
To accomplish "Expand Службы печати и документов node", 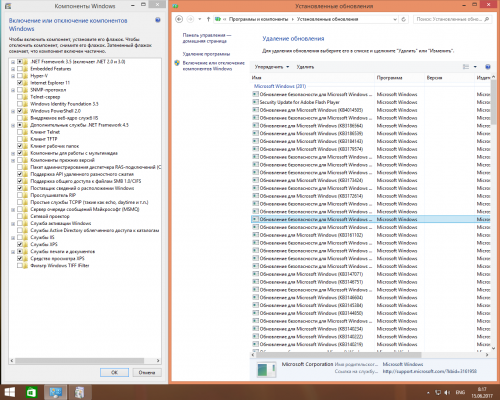I will [13, 252].
